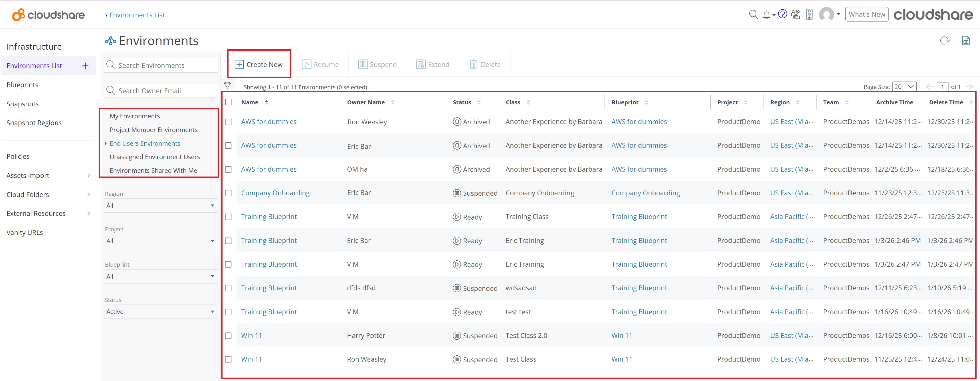The image size is (980, 381).
Task: Open the filter funnel above the table
Action: (x=227, y=85)
